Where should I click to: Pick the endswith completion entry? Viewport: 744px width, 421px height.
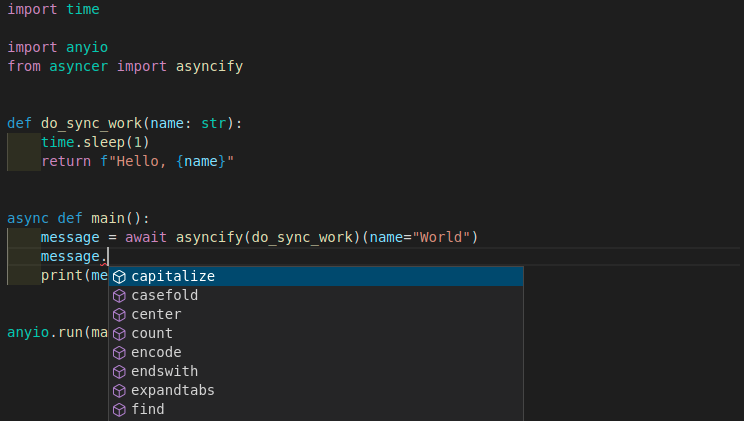pyautogui.click(x=164, y=371)
